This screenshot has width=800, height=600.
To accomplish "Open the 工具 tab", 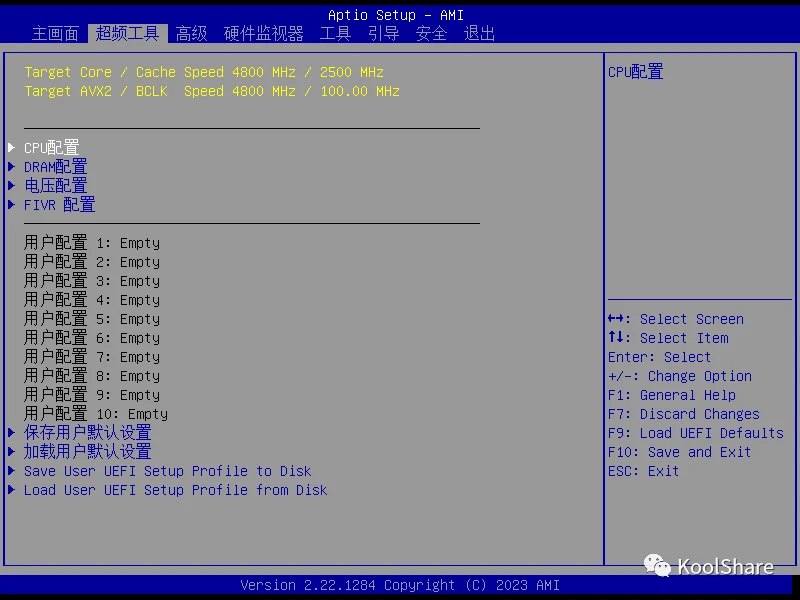I will [335, 34].
